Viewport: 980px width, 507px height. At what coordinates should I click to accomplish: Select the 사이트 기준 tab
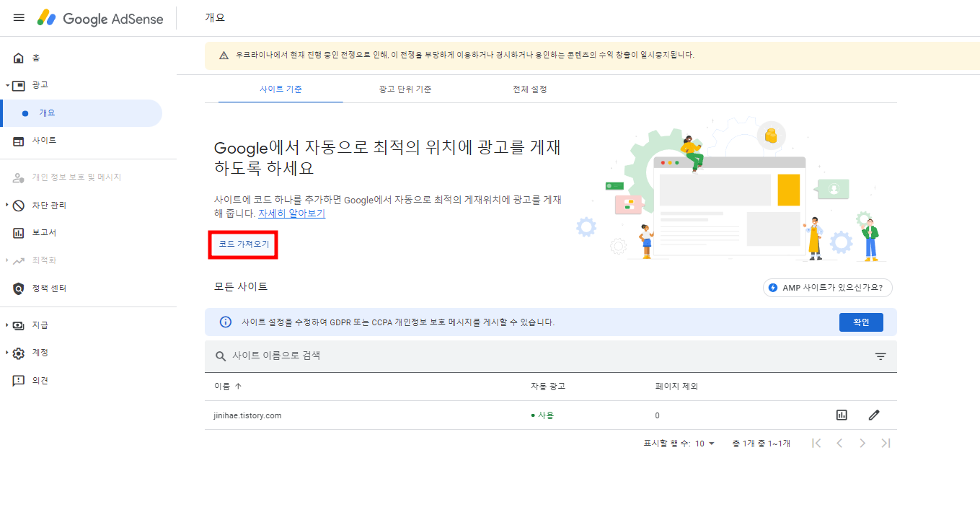pyautogui.click(x=281, y=89)
